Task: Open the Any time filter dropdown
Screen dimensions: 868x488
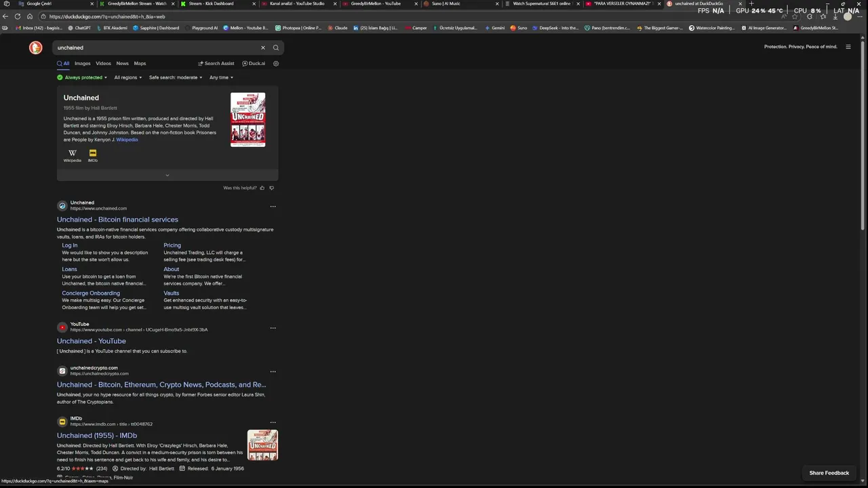Action: click(221, 77)
